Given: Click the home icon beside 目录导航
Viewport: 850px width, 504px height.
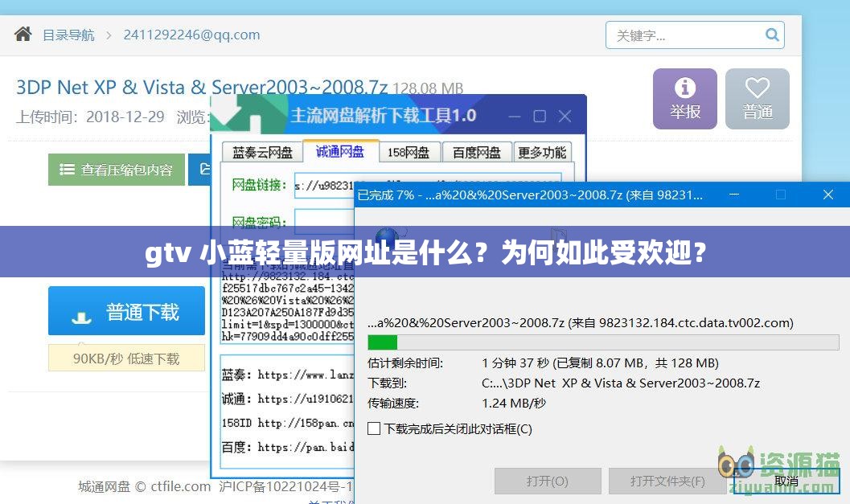Looking at the screenshot, I should point(22,34).
